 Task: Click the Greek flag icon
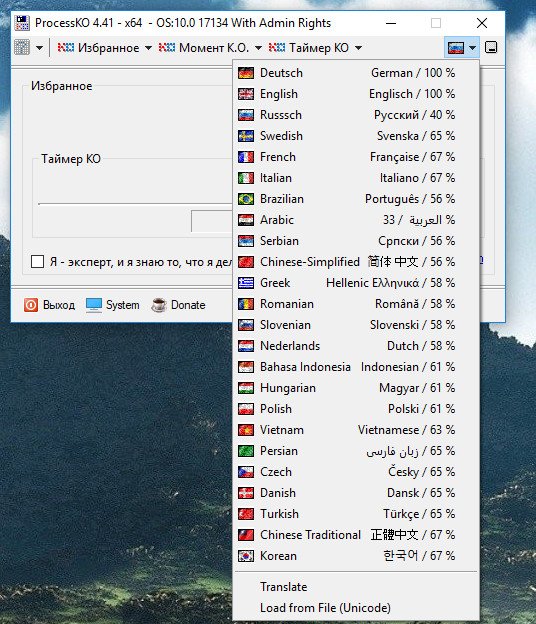point(246,283)
